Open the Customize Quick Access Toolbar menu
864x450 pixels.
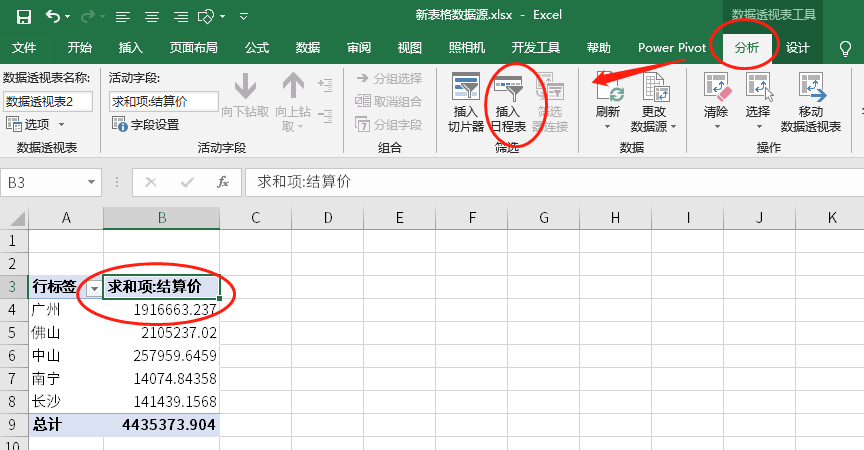tap(244, 17)
